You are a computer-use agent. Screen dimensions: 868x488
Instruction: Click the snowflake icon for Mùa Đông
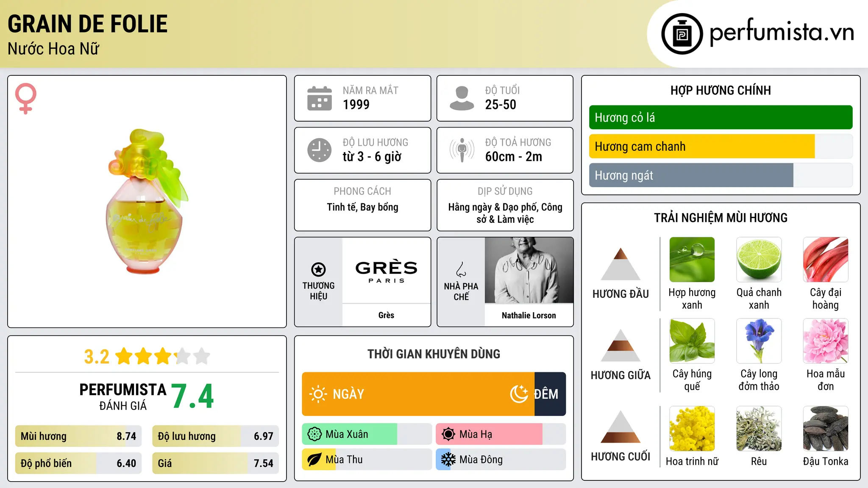click(x=448, y=460)
